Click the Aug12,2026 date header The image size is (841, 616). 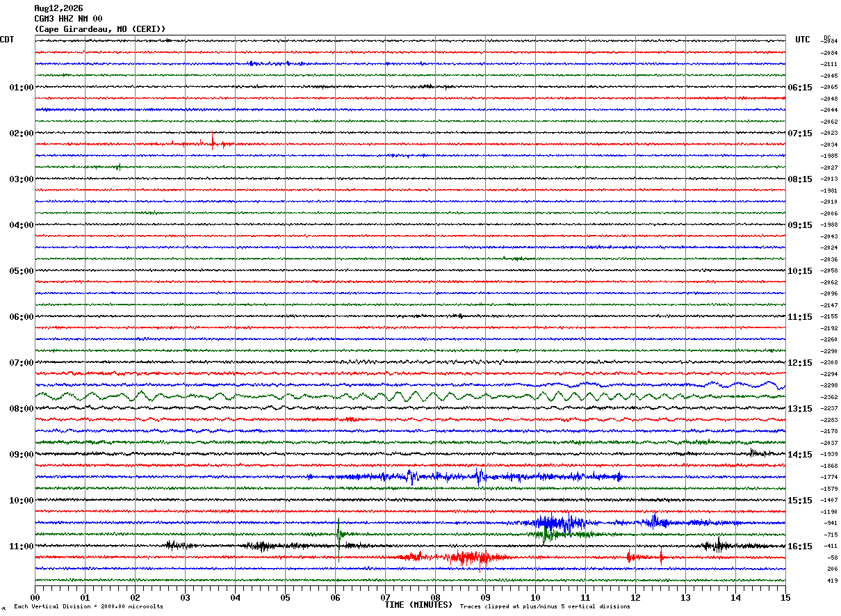point(58,8)
